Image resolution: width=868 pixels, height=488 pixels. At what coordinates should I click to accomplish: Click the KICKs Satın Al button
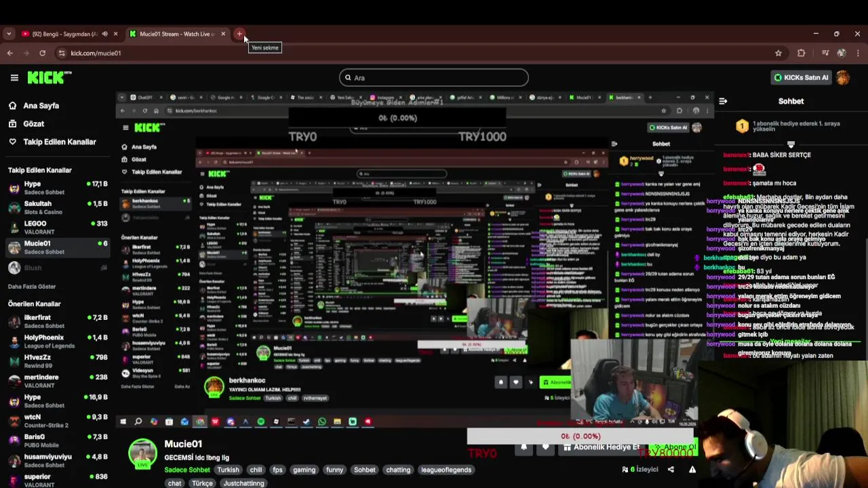(x=801, y=78)
